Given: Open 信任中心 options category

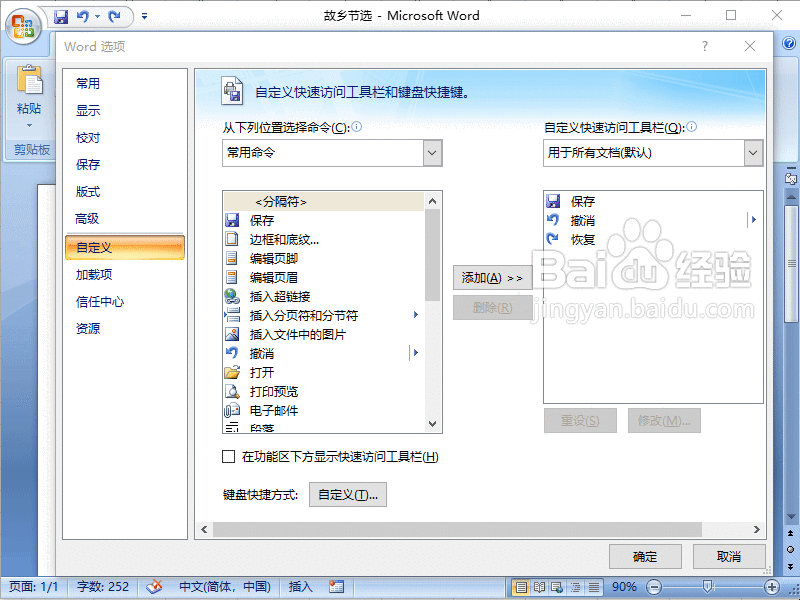Looking at the screenshot, I should [124, 302].
